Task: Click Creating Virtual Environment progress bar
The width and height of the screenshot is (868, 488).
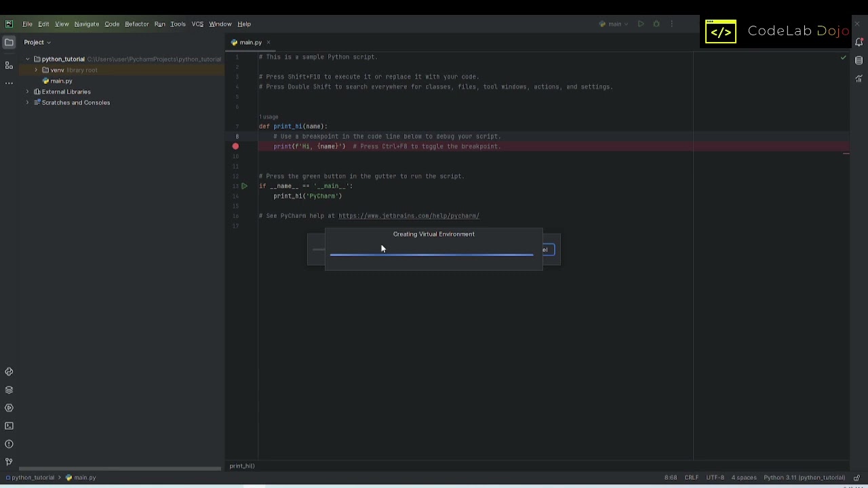Action: tap(431, 255)
